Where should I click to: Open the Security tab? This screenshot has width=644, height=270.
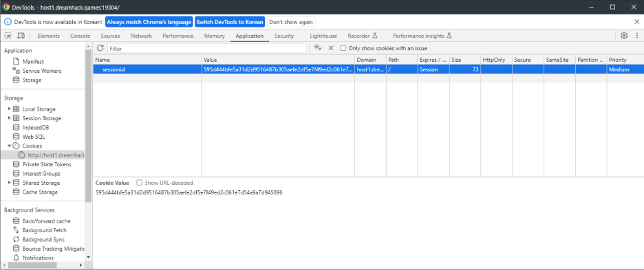284,36
